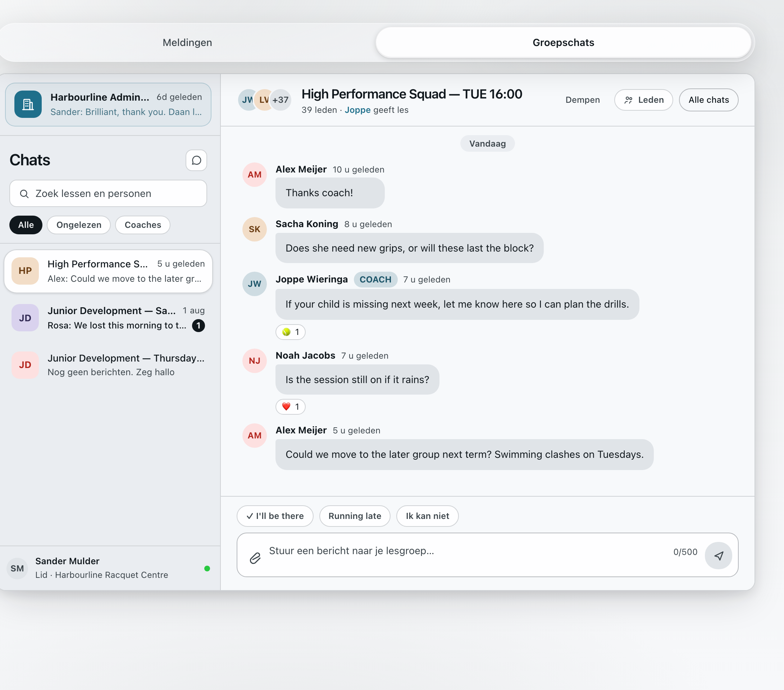This screenshot has width=784, height=690.
Task: Click the Chats heading
Action: point(30,160)
